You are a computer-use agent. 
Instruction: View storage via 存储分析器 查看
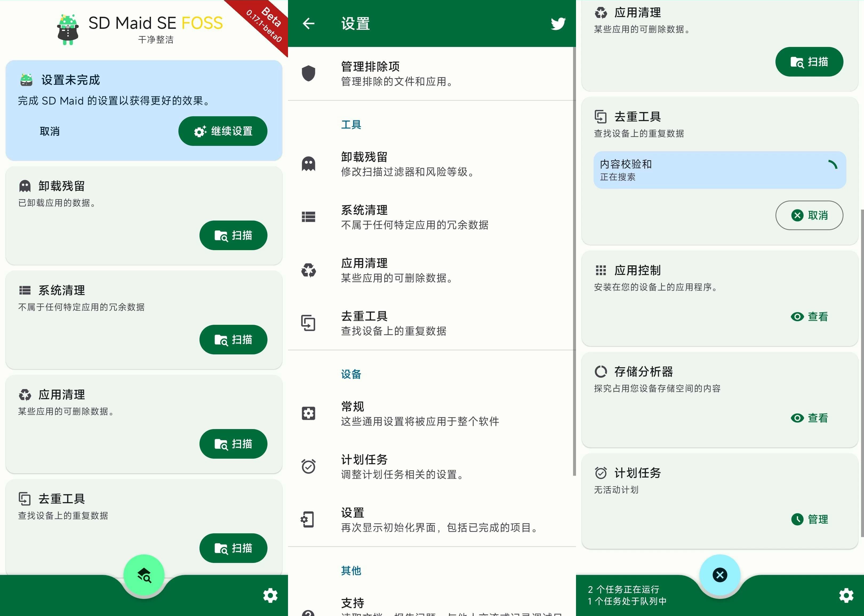[x=809, y=418]
